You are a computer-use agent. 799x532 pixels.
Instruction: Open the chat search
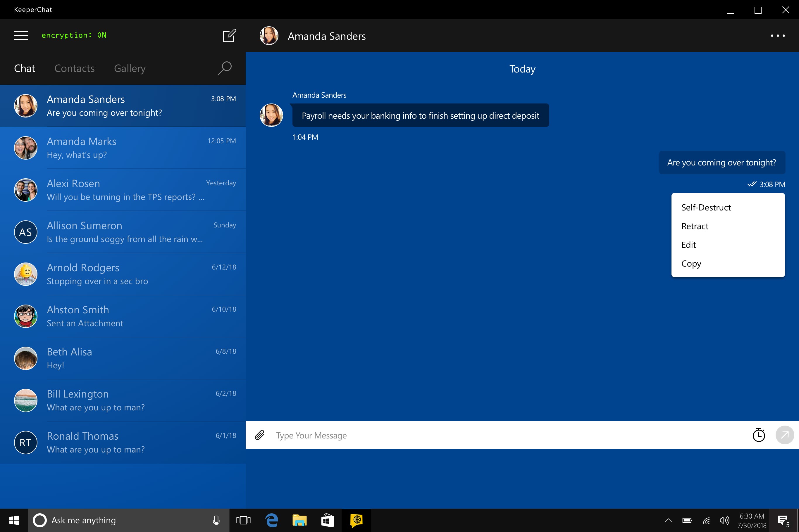[x=224, y=68]
